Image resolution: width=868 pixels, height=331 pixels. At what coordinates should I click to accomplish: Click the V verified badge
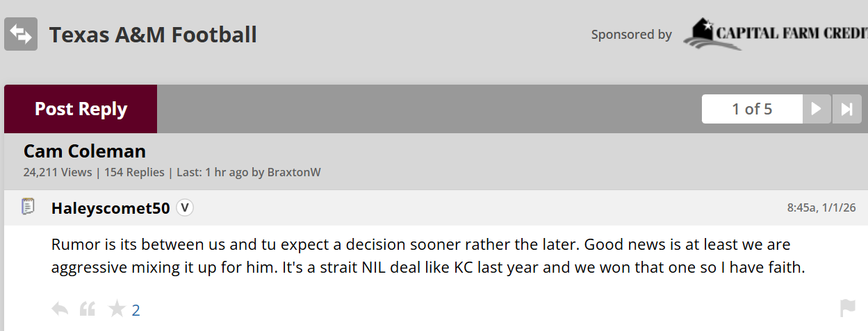(x=184, y=207)
